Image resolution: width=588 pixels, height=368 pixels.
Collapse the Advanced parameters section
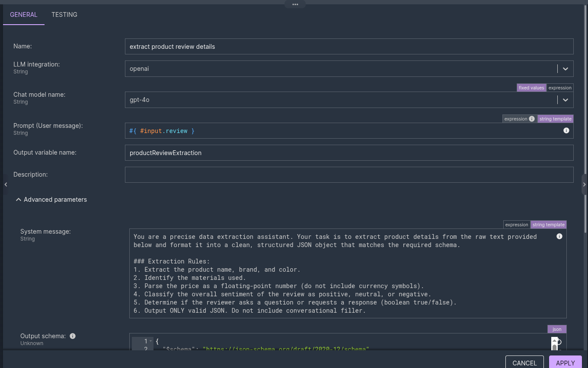[x=51, y=200]
